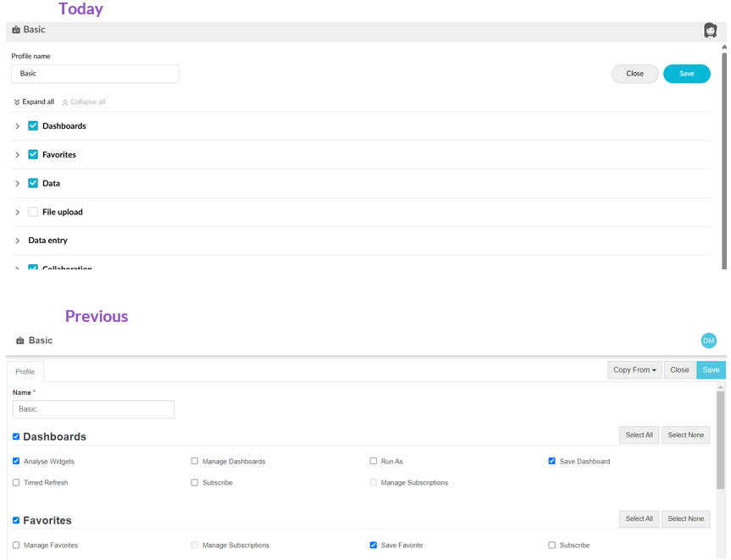The width and height of the screenshot is (731, 560).
Task: Enable the Manage Dashboards permission
Action: pyautogui.click(x=195, y=461)
